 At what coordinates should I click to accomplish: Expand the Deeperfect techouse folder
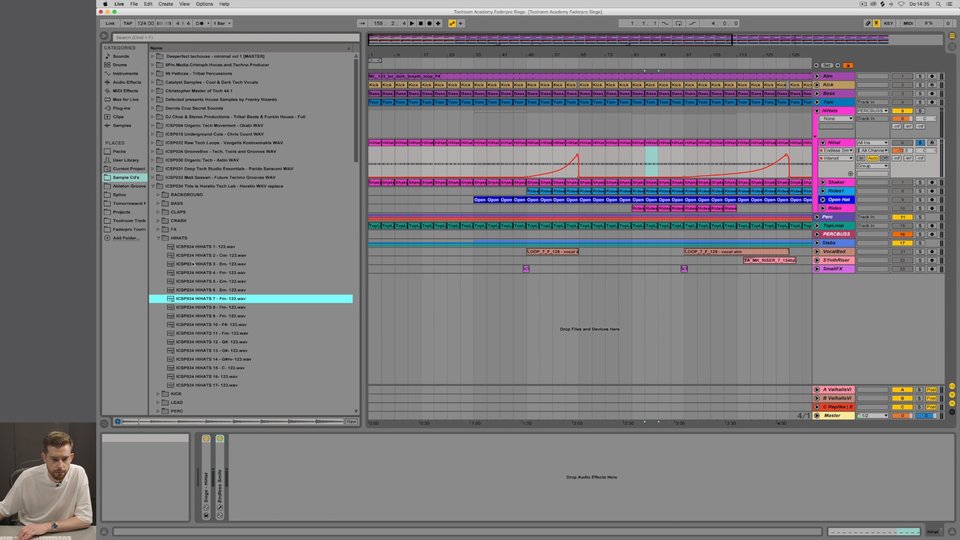pyautogui.click(x=153, y=56)
